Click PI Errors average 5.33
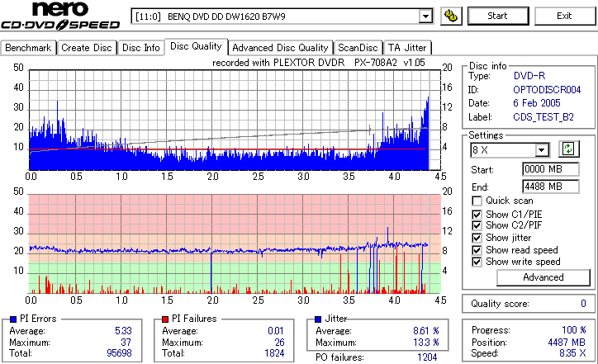Viewport: 598px width, 364px height. tap(123, 331)
